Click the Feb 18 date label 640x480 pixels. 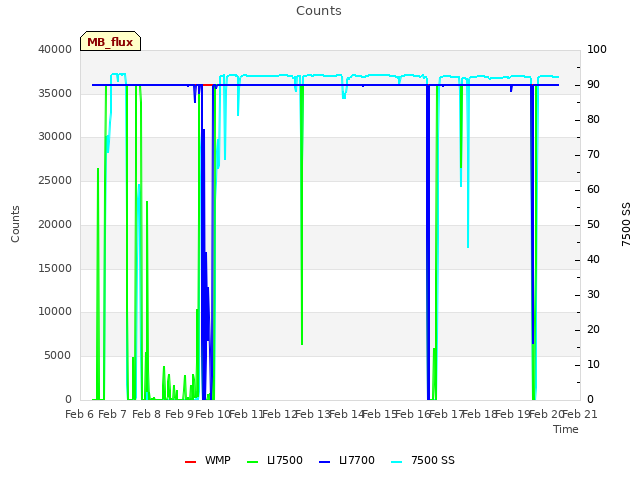[x=480, y=414]
